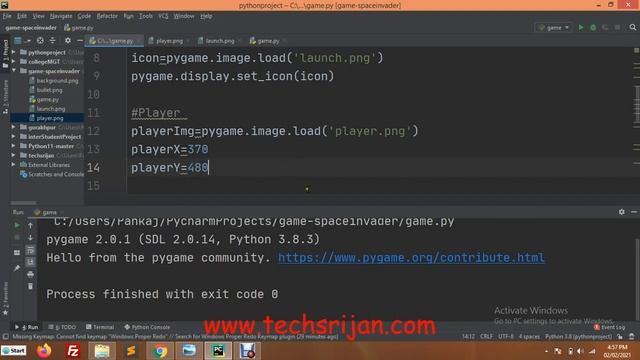Follow the pygame.org contribute link
Image resolution: width=640 pixels, height=360 pixels.
(411, 258)
